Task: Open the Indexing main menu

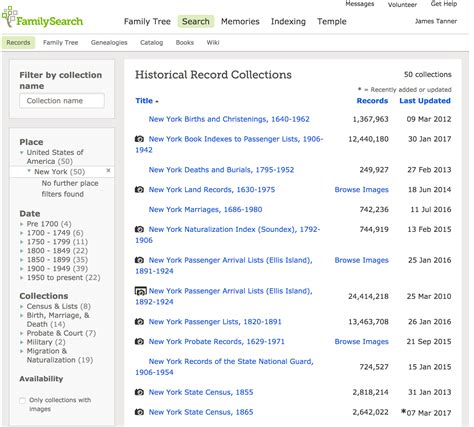Action: click(288, 22)
